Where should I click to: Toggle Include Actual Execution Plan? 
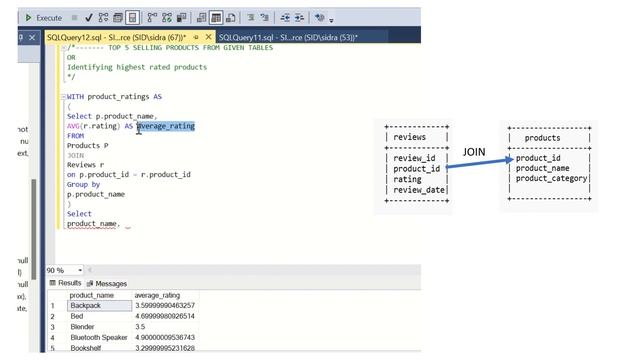tap(152, 18)
